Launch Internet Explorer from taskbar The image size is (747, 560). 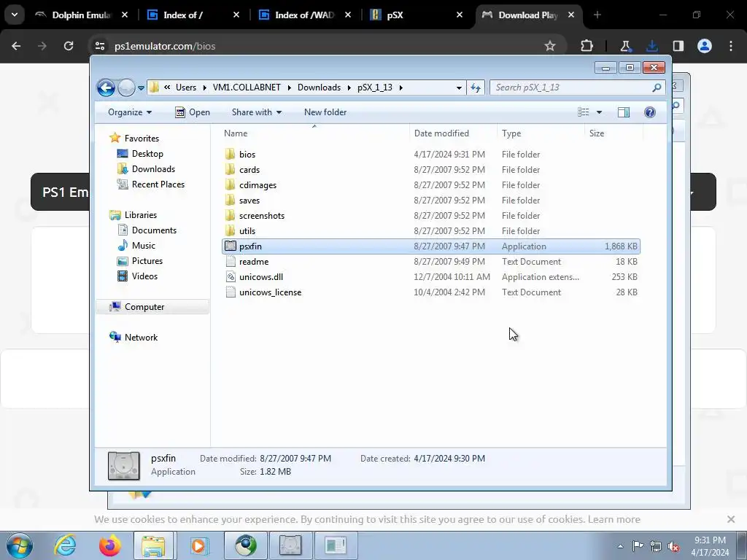pos(65,545)
